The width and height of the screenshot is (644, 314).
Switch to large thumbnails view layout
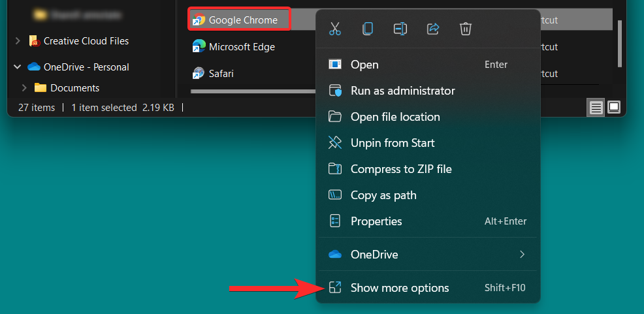click(614, 108)
